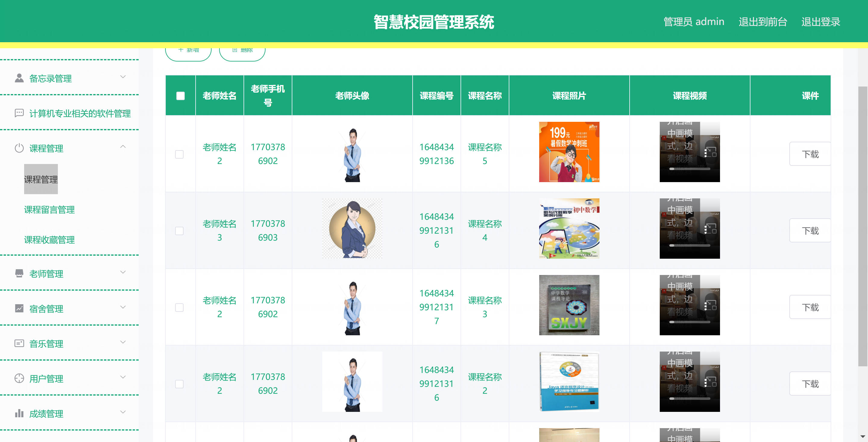Image resolution: width=868 pixels, height=442 pixels.
Task: Click the 备忘录管理 person icon
Action: [x=19, y=78]
